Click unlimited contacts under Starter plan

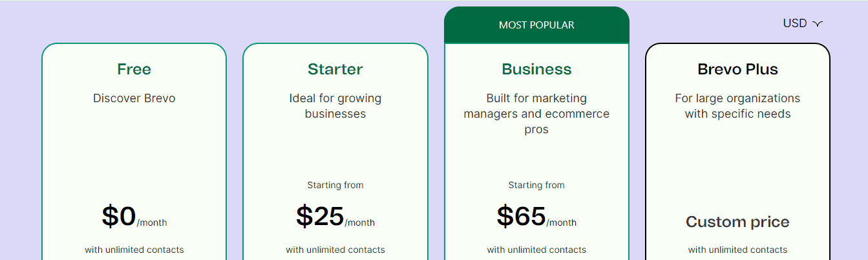pos(335,250)
